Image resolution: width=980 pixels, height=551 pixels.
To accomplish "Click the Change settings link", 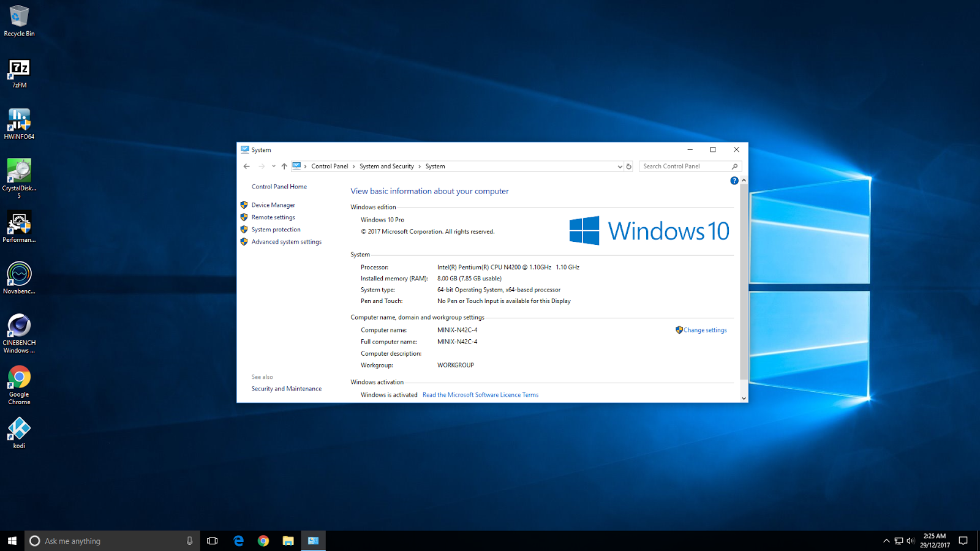I will point(704,329).
